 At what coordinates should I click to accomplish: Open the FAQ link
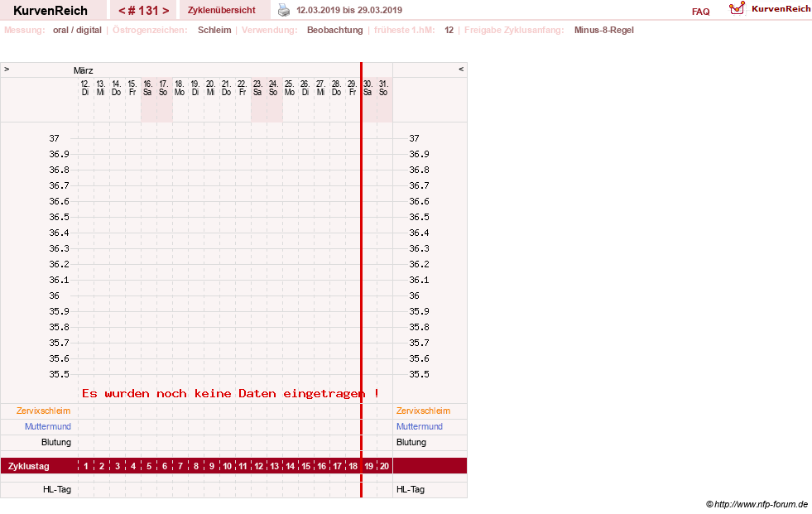(x=700, y=12)
